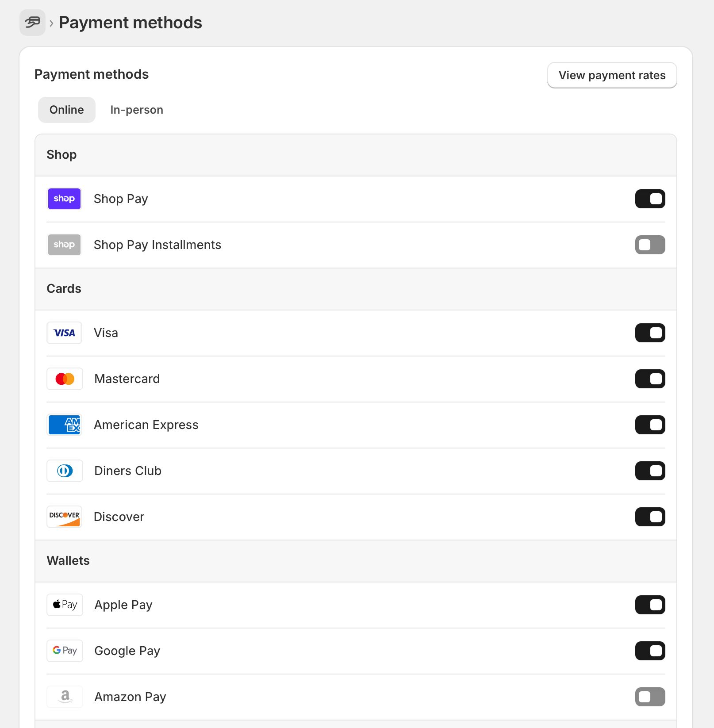The height and width of the screenshot is (728, 714).
Task: Click the Shopify Payments breadcrumb icon
Action: [32, 23]
